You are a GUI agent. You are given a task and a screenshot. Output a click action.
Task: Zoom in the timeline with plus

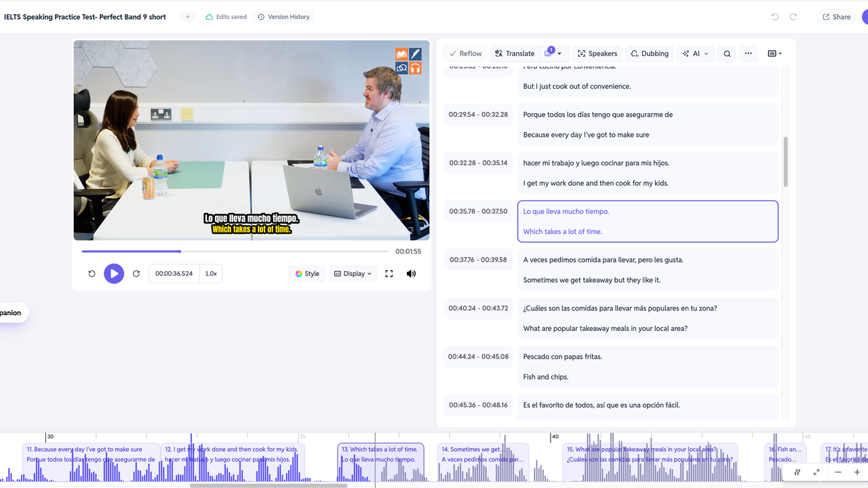point(857,472)
